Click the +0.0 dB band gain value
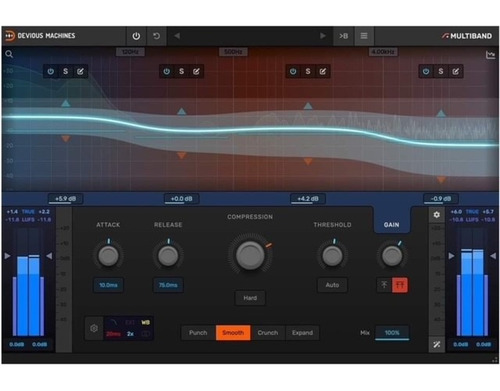The image size is (500, 391). point(181,199)
